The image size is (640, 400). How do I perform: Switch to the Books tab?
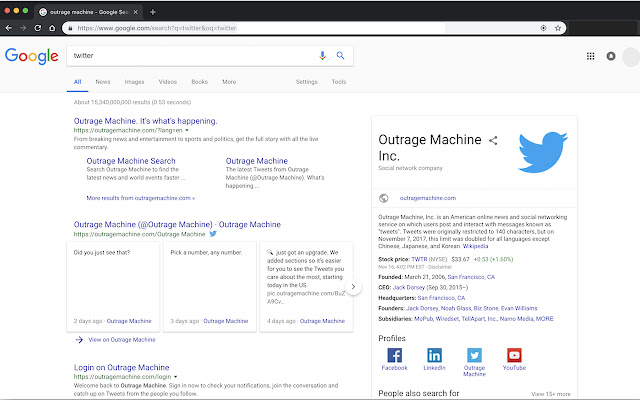(x=200, y=82)
